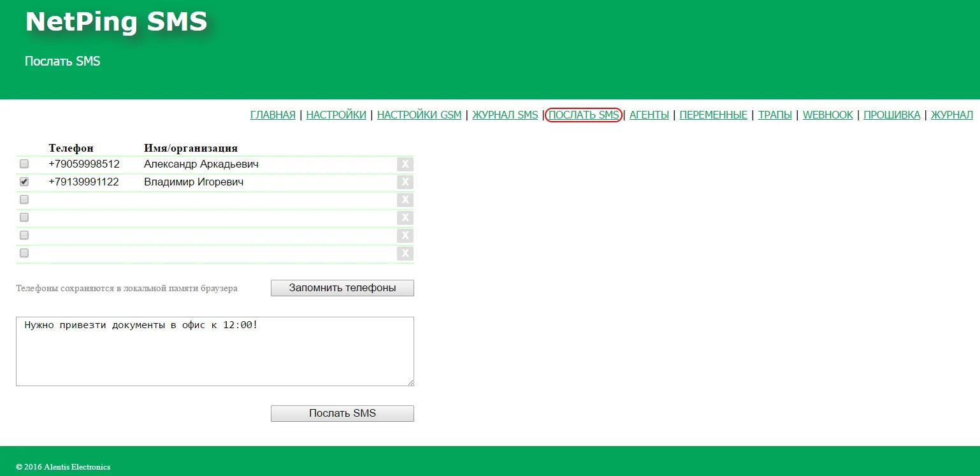
Task: Open the ГЛАВНАЯ page
Action: 273,115
